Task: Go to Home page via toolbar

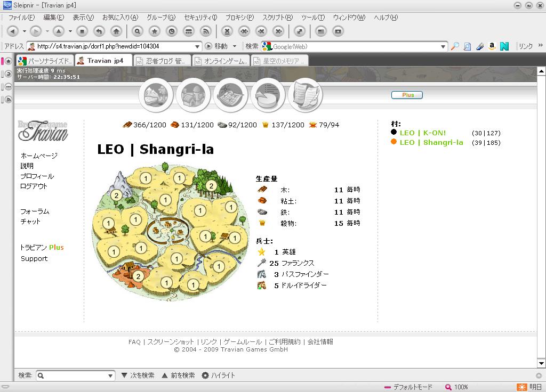Action: point(116,31)
